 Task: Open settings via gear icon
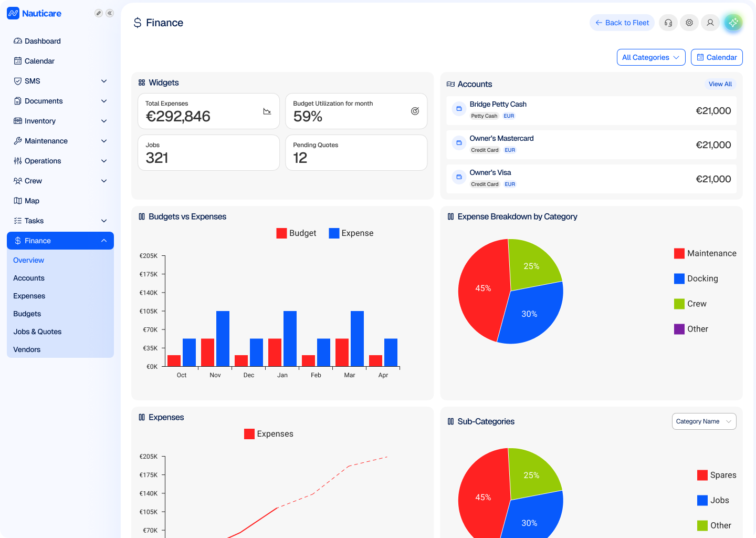tap(689, 23)
